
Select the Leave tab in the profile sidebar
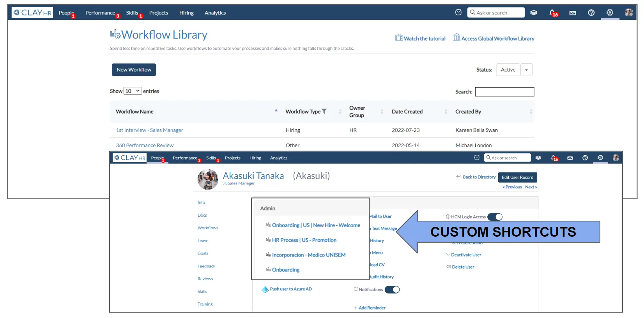pyautogui.click(x=203, y=241)
